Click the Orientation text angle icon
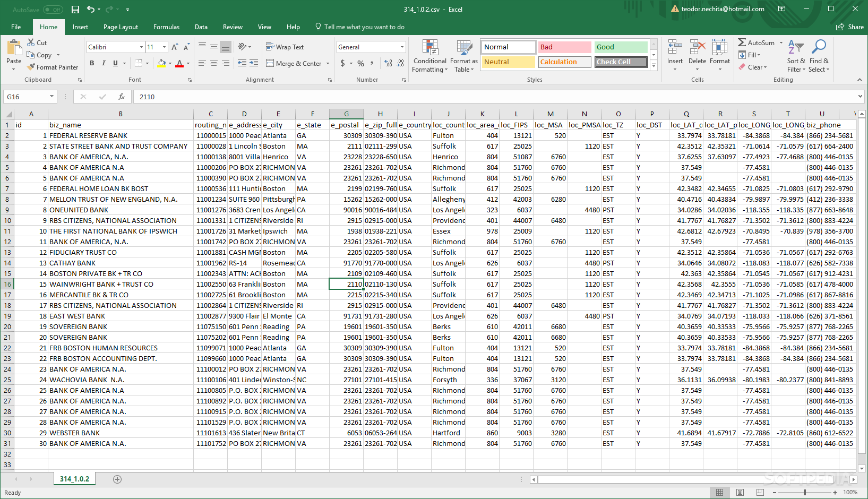Viewport: 868px width, 499px height. click(243, 47)
